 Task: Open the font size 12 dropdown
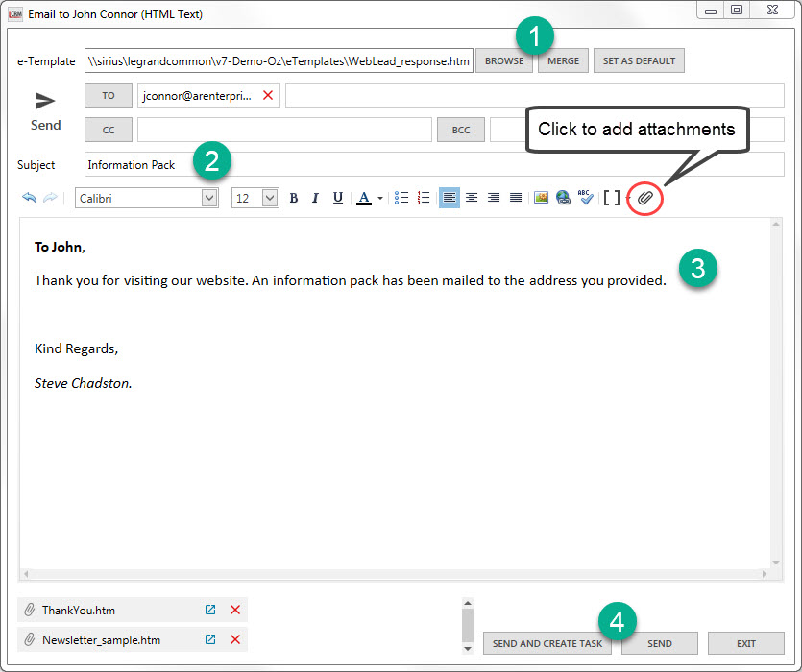coord(270,198)
